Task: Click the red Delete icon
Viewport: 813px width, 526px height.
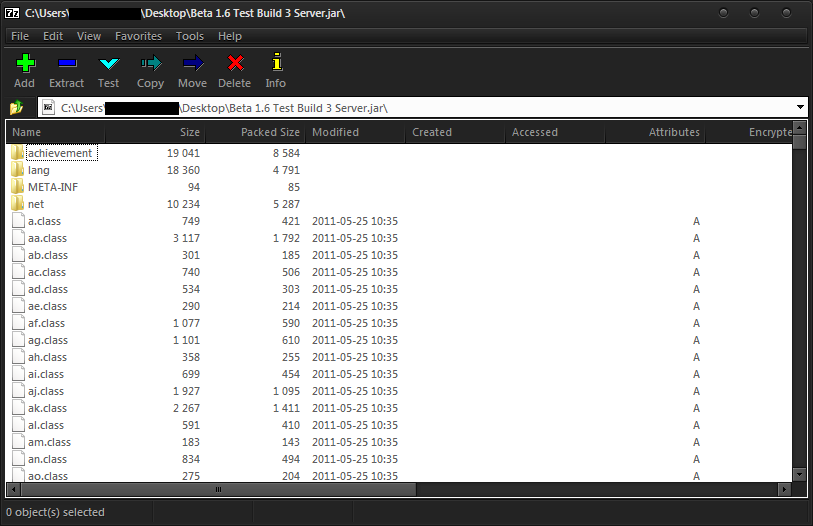Action: [235, 63]
